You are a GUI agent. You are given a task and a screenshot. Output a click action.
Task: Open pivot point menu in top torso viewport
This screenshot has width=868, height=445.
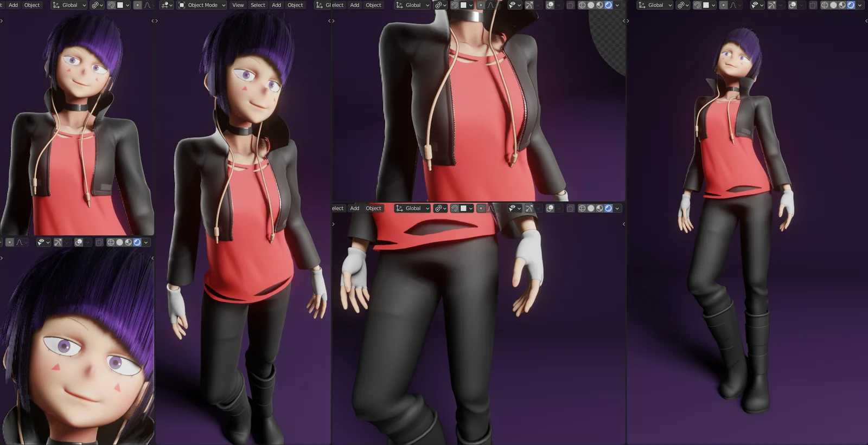[x=441, y=5]
